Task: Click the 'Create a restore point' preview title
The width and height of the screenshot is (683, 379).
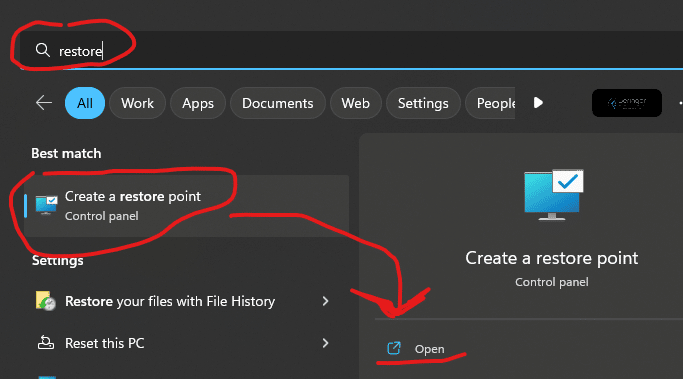Action: point(551,258)
